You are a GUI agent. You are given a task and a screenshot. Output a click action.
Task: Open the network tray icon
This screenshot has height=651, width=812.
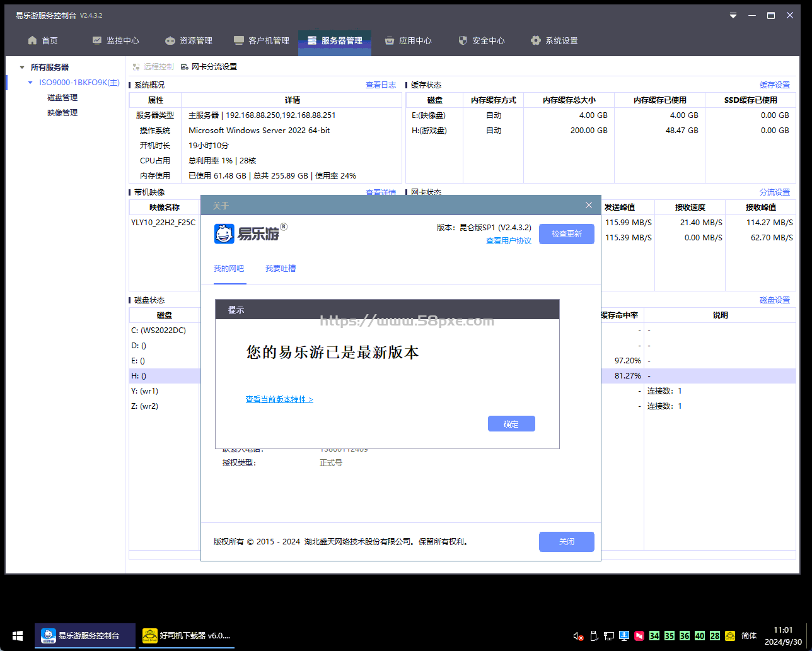point(608,636)
